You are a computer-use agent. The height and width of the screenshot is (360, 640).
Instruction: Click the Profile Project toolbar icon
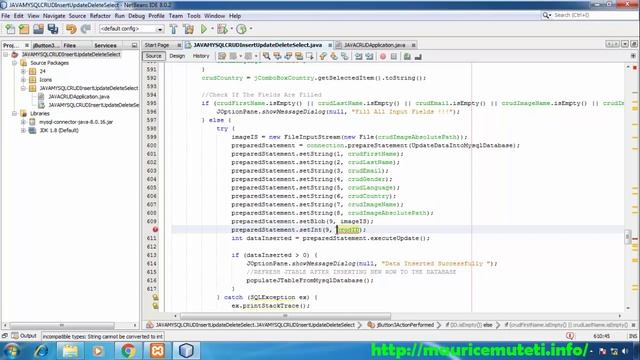click(241, 29)
